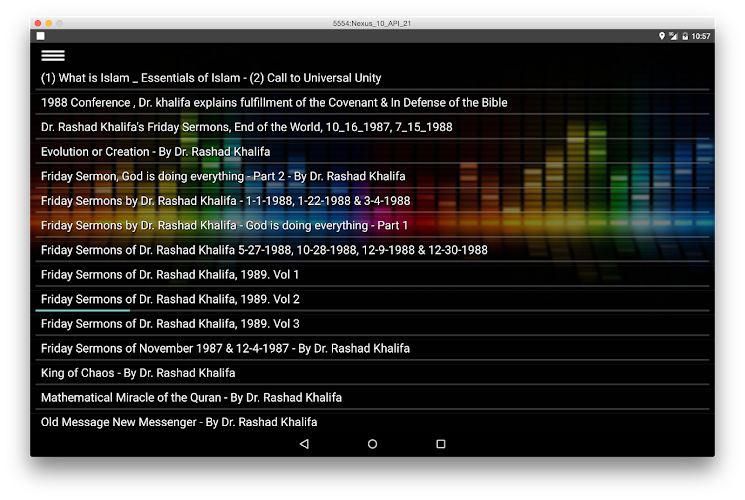Click the signal strength status icon
Viewport: 745px width, 500px height.
pyautogui.click(x=673, y=36)
